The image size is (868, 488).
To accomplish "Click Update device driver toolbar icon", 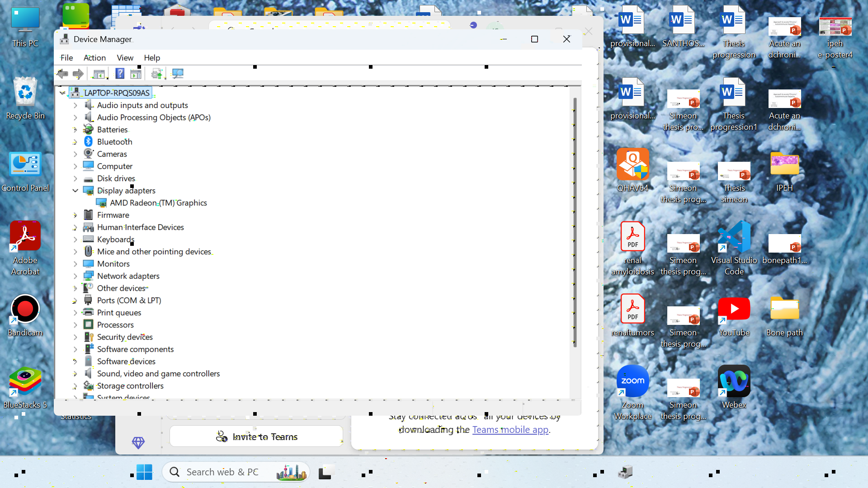I will 157,74.
